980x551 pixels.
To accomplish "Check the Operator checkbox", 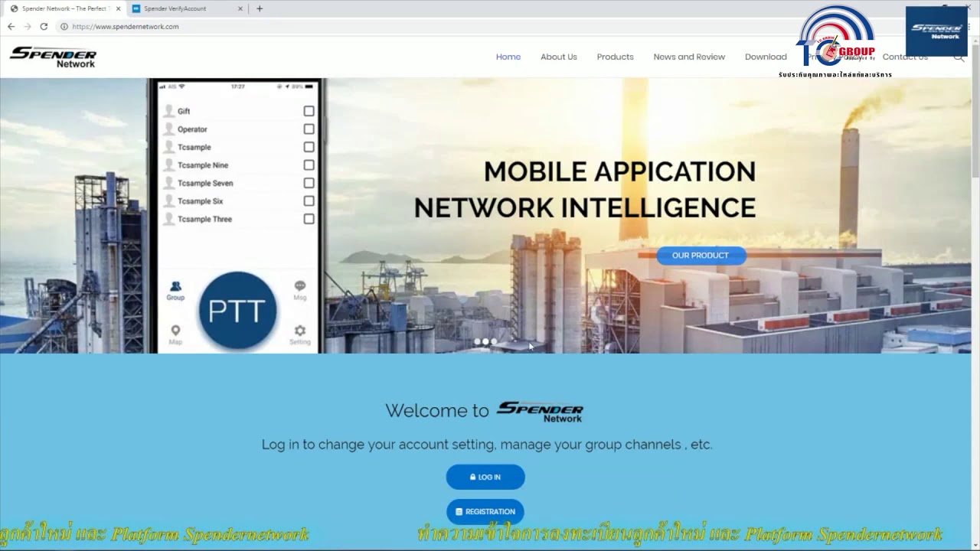I will pos(309,129).
